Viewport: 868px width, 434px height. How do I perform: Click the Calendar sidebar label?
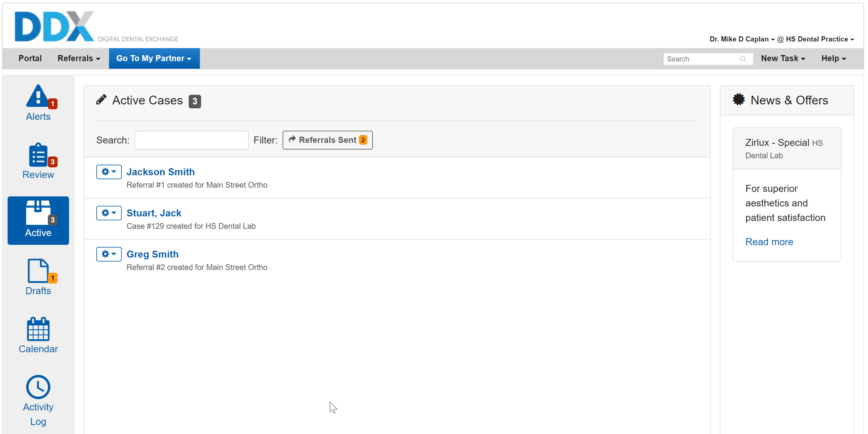point(38,349)
